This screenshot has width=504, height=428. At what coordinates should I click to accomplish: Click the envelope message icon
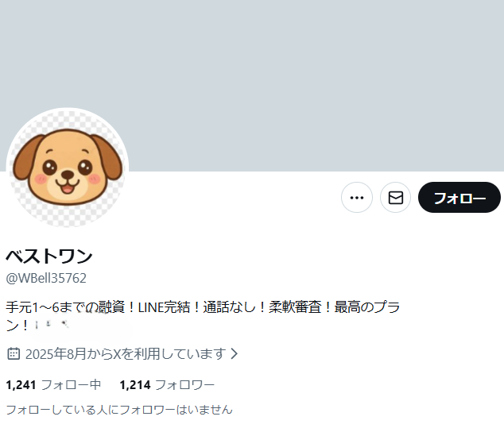396,198
